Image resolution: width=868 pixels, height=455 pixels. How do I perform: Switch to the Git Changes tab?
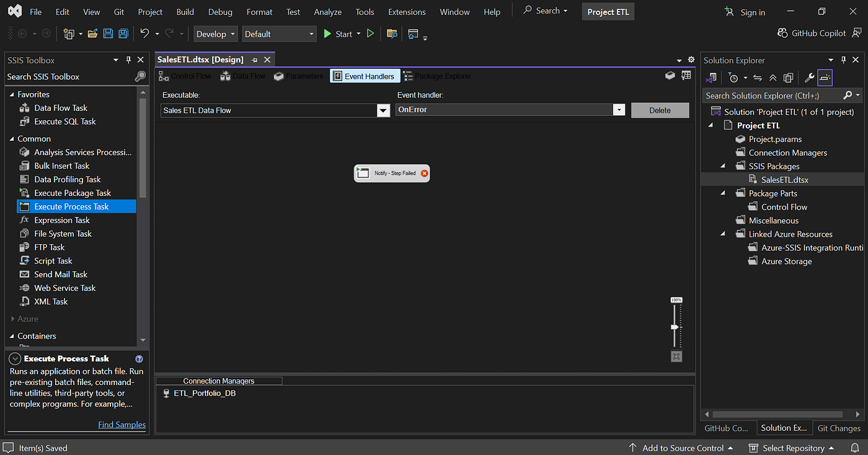coord(839,428)
